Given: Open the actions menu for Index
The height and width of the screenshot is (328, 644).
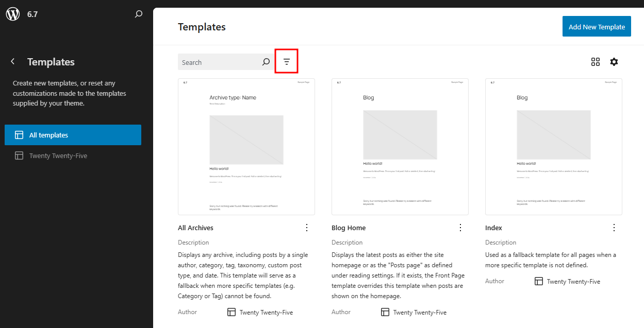Looking at the screenshot, I should pos(614,227).
